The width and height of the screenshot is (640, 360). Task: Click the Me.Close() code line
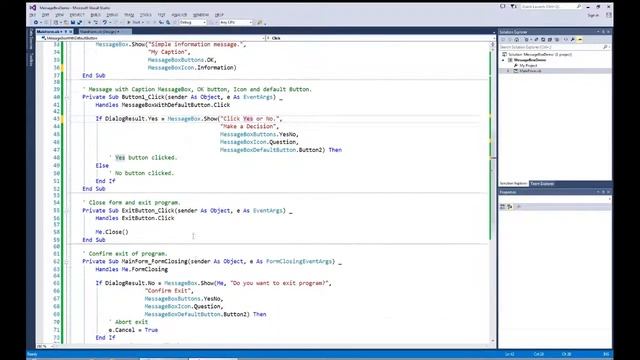point(112,232)
